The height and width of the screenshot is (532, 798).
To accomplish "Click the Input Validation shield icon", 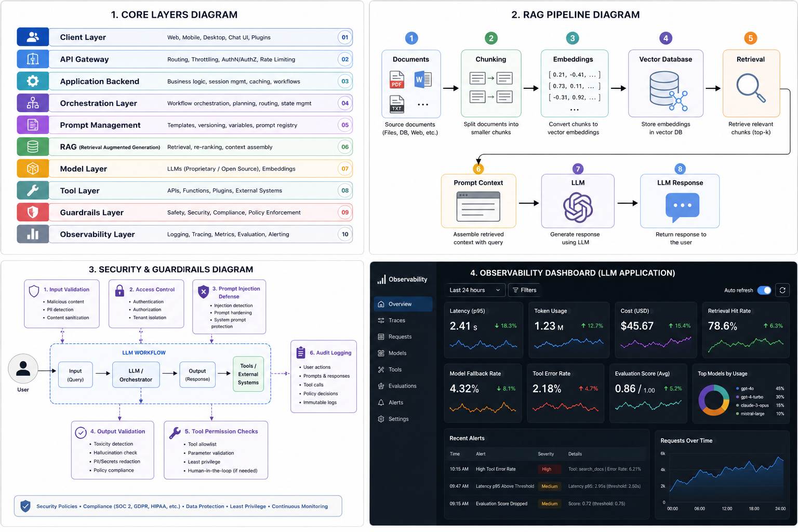I will click(34, 291).
